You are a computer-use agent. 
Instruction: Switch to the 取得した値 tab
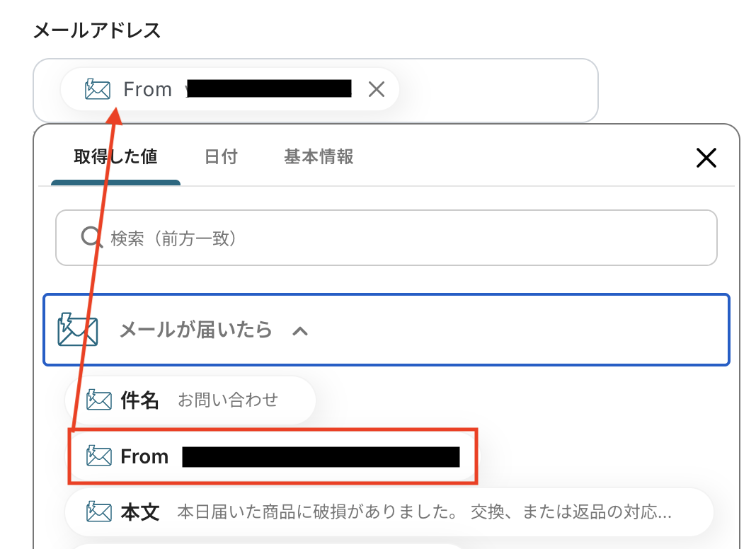tap(115, 157)
